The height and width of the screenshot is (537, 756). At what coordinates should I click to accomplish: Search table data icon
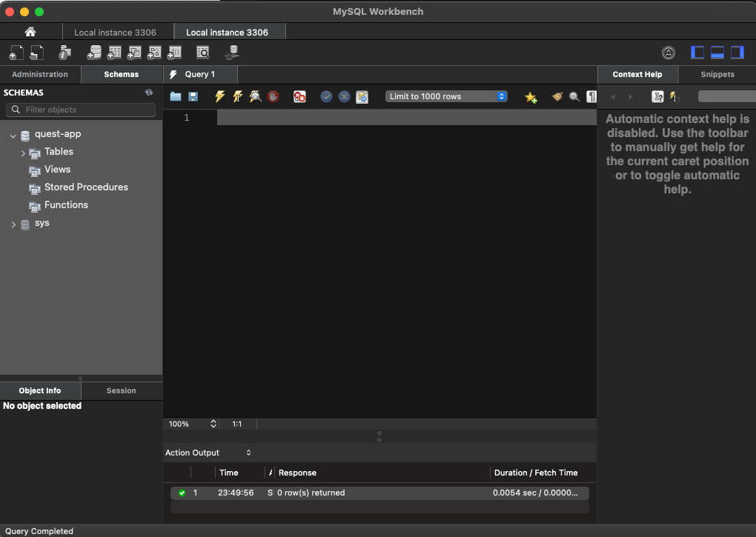click(x=203, y=53)
